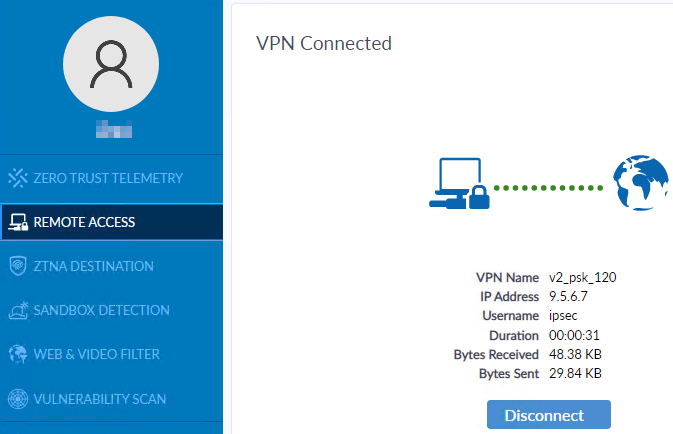The width and height of the screenshot is (673, 434).
Task: Click the globe internet icon
Action: tap(640, 183)
